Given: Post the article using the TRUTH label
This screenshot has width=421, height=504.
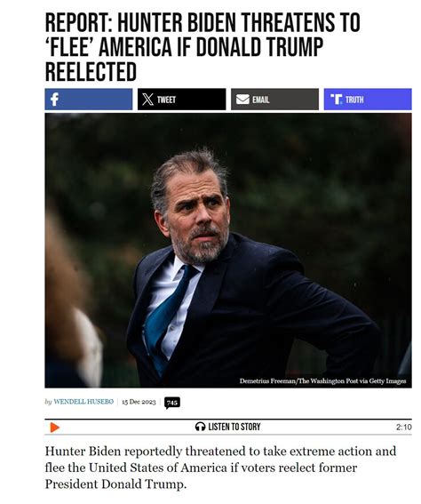Looking at the screenshot, I should coord(354,100).
